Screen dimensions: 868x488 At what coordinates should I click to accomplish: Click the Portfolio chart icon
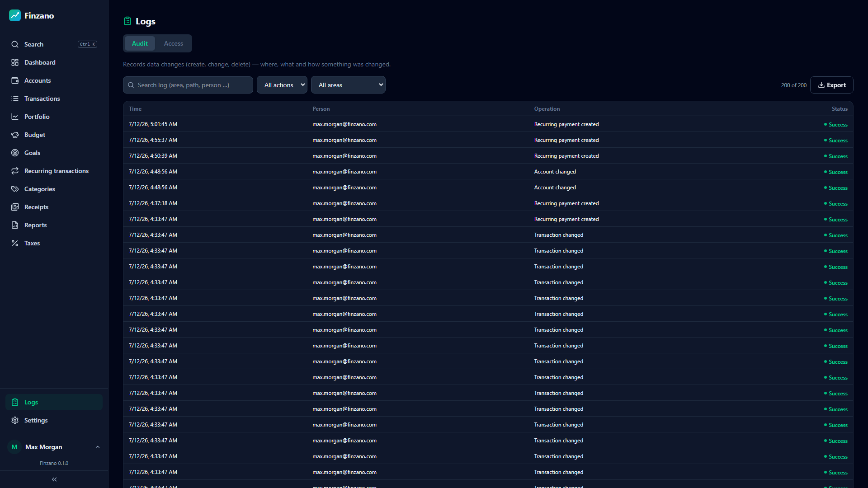[x=15, y=117]
